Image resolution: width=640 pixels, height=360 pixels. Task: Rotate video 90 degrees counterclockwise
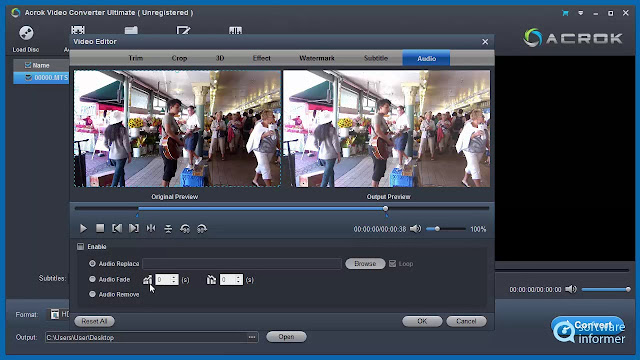pyautogui.click(x=185, y=229)
